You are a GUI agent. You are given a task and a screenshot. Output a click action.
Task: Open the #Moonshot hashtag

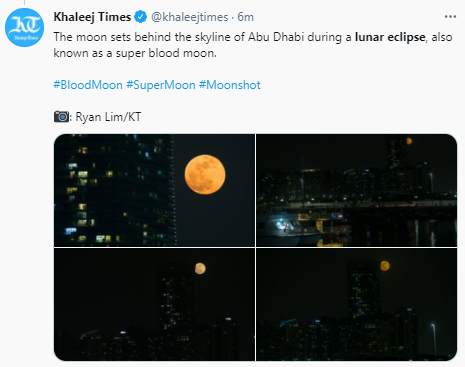(230, 85)
